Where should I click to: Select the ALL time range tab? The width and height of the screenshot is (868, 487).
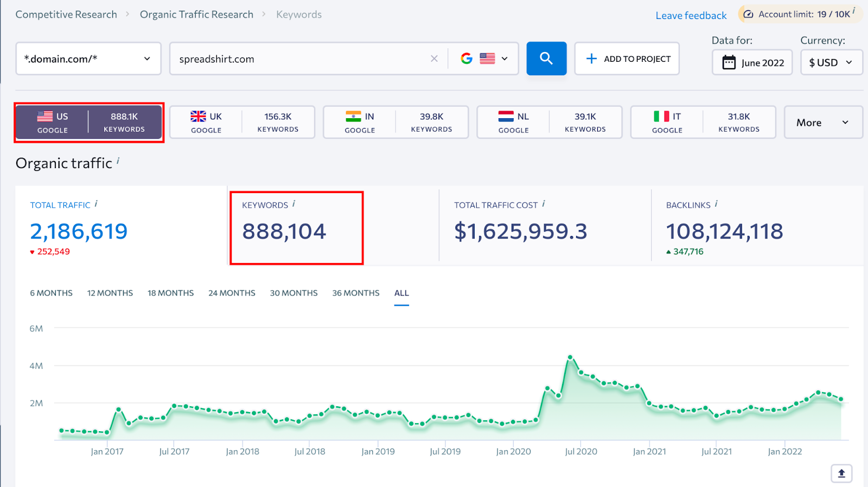[401, 293]
